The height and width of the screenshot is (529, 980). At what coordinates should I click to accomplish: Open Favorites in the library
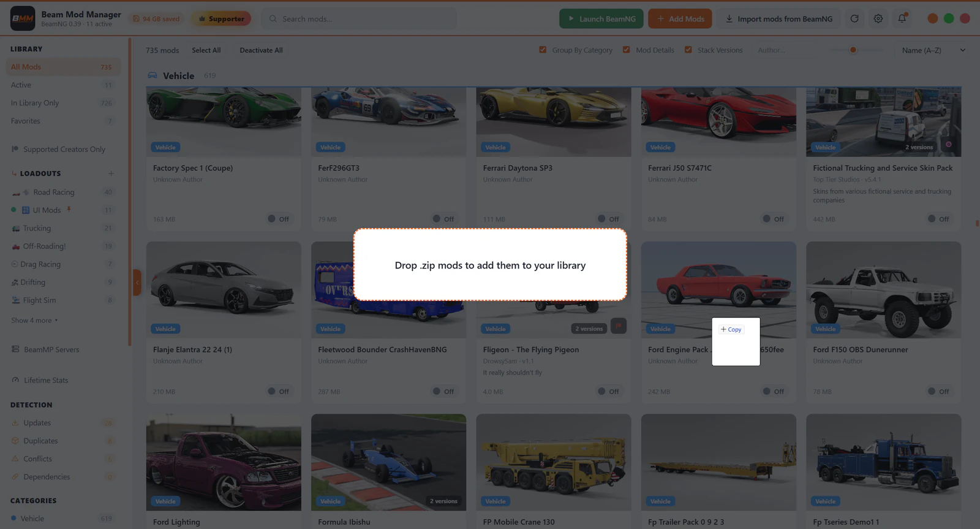click(x=63, y=121)
